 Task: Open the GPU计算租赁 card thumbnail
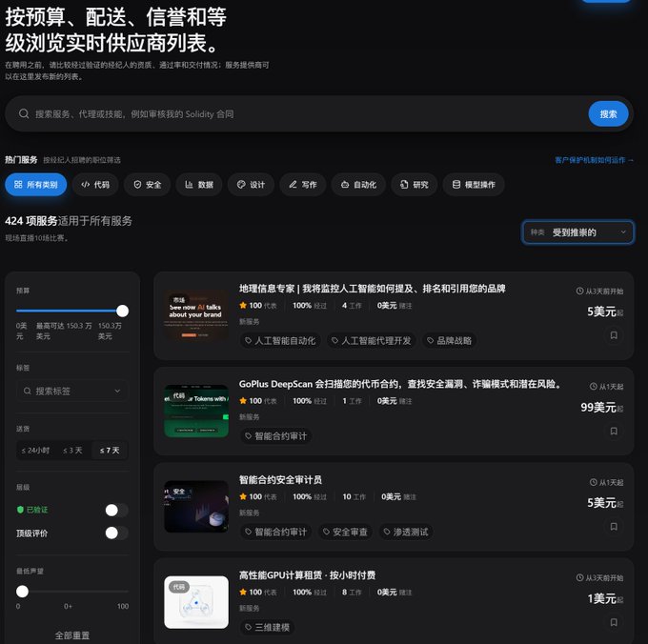point(196,602)
